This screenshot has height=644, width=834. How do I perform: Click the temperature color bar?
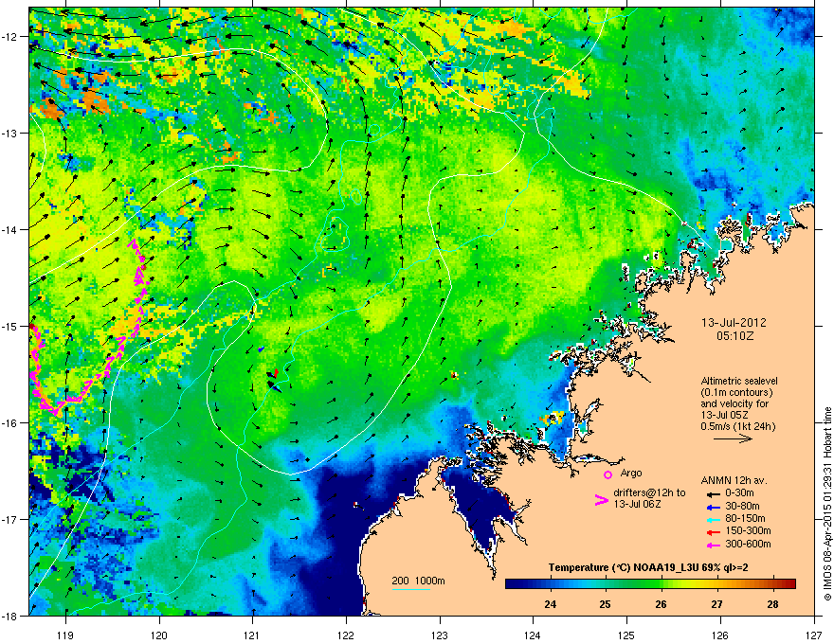click(650, 584)
